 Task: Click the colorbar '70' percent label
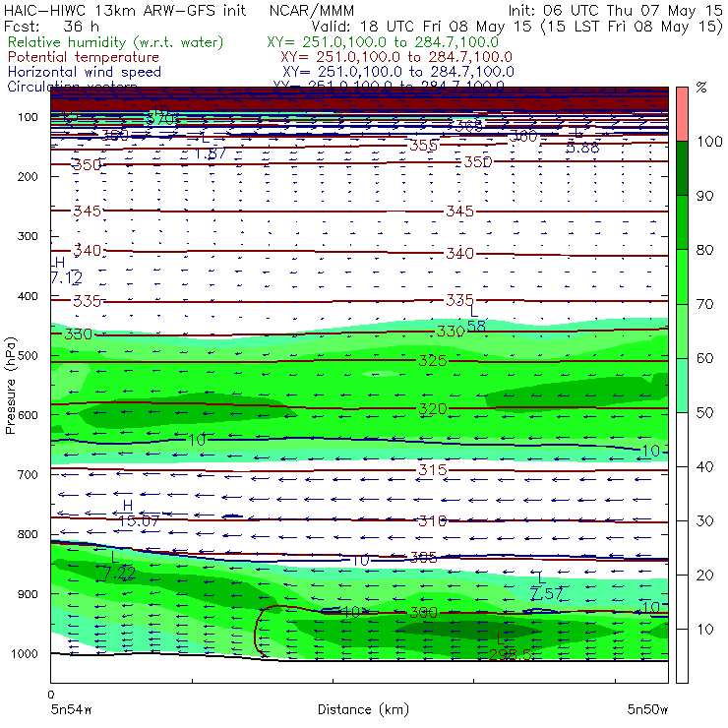(x=704, y=304)
